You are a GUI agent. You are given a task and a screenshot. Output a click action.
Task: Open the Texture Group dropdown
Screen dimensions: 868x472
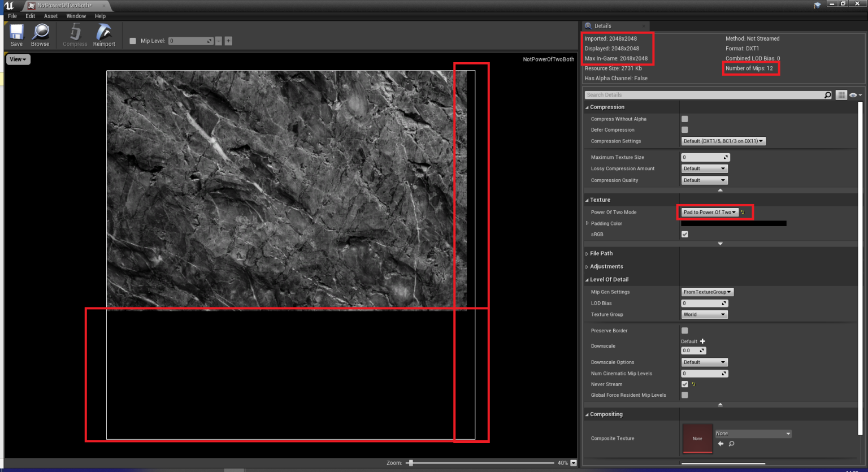(704, 314)
